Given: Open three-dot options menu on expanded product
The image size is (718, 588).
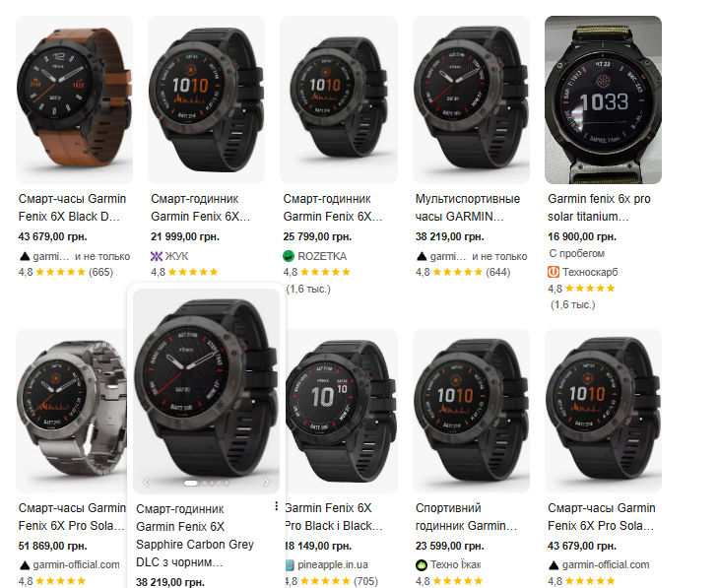Looking at the screenshot, I should point(276,505).
